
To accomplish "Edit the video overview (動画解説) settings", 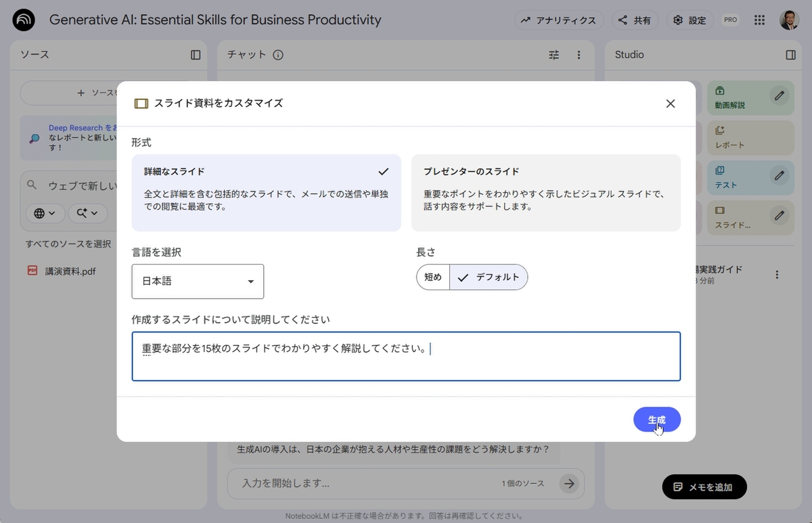I will pos(780,96).
